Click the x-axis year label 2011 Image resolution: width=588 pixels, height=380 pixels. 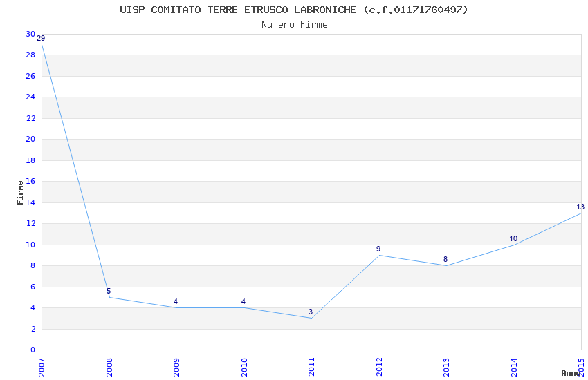[x=311, y=368]
